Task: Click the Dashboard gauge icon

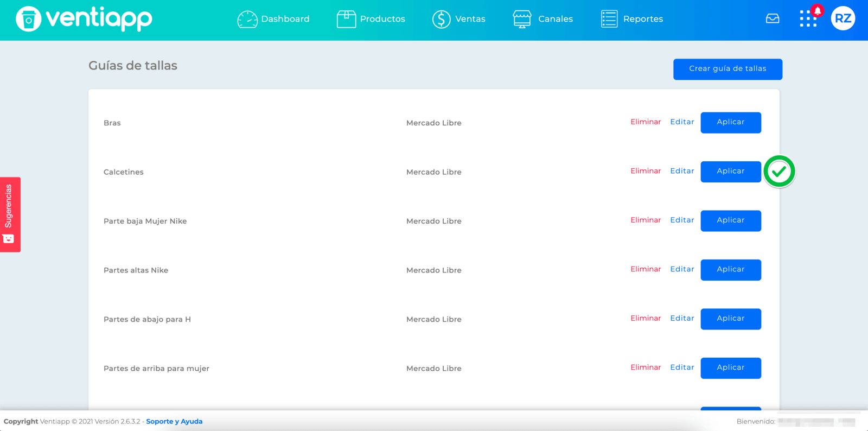Action: pos(247,19)
